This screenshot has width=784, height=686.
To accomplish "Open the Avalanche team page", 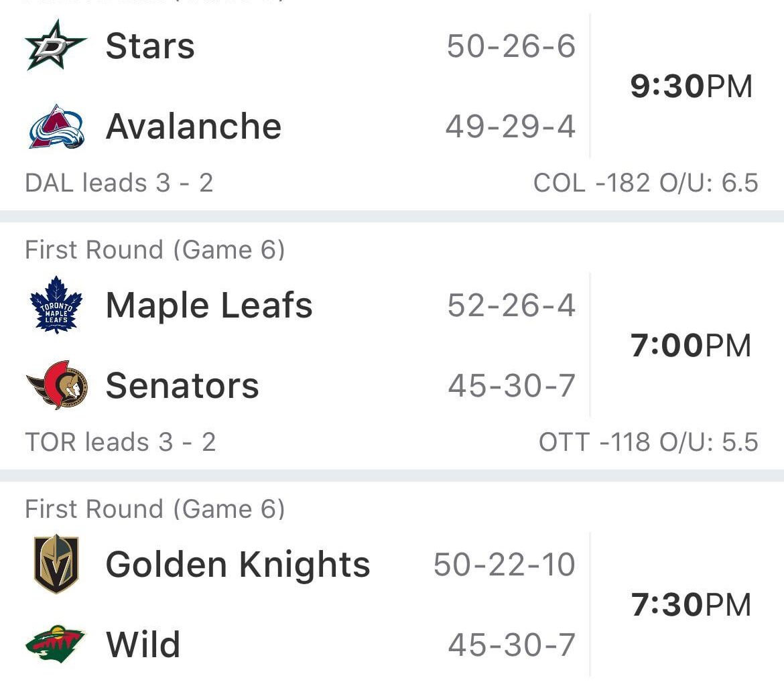I will pos(193,125).
